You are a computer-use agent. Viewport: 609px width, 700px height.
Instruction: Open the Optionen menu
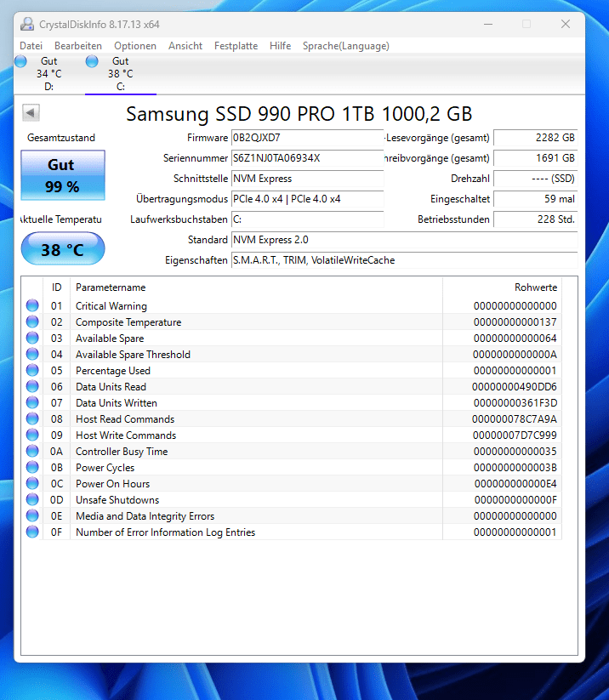tap(135, 46)
